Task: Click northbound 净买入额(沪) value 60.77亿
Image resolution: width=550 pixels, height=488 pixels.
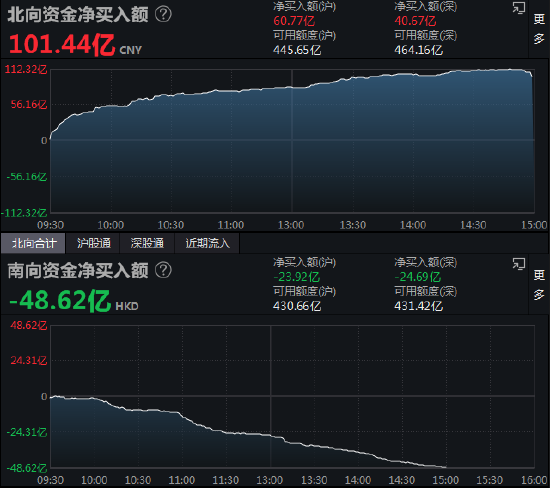Action: click(x=294, y=21)
